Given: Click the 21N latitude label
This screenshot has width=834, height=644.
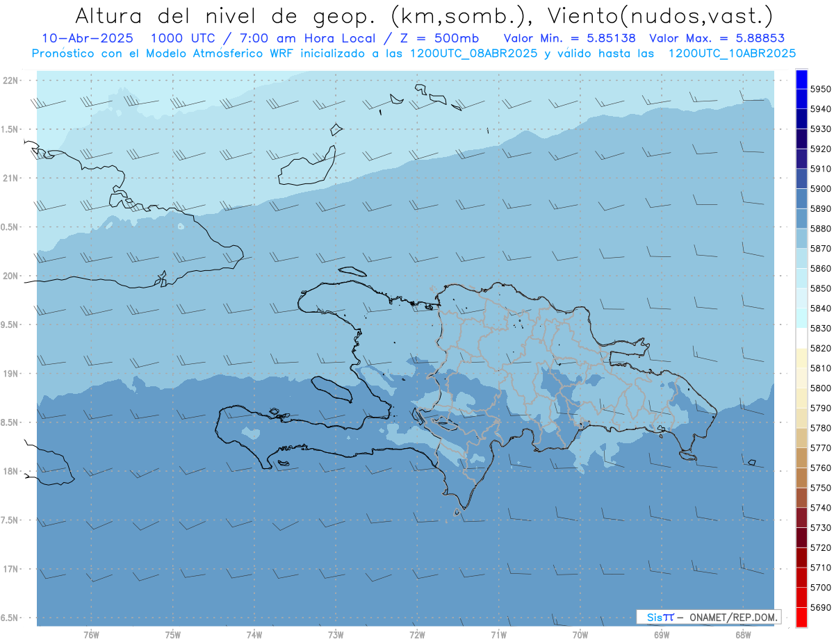Looking at the screenshot, I should click(10, 178).
